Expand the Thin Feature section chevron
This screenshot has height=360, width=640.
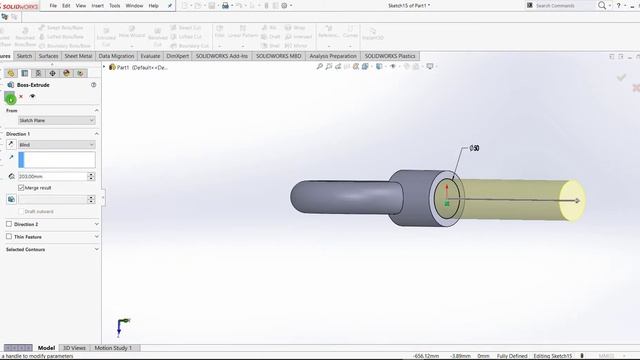(96, 236)
